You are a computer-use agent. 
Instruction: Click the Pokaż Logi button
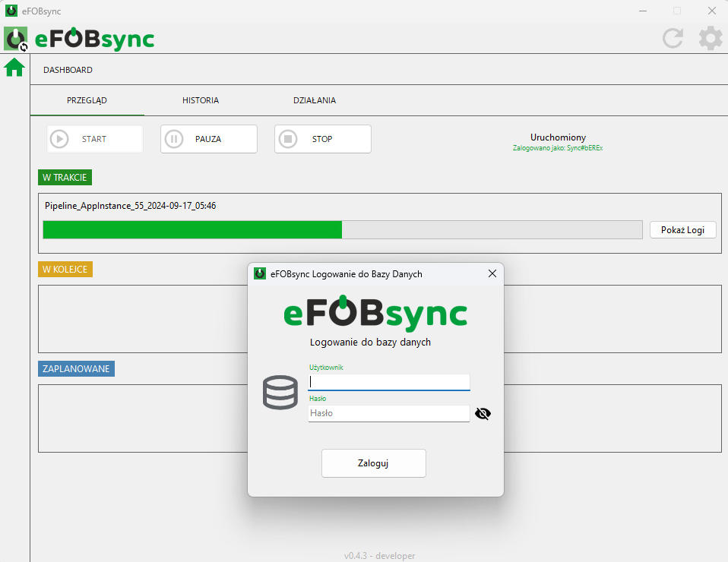(x=682, y=230)
